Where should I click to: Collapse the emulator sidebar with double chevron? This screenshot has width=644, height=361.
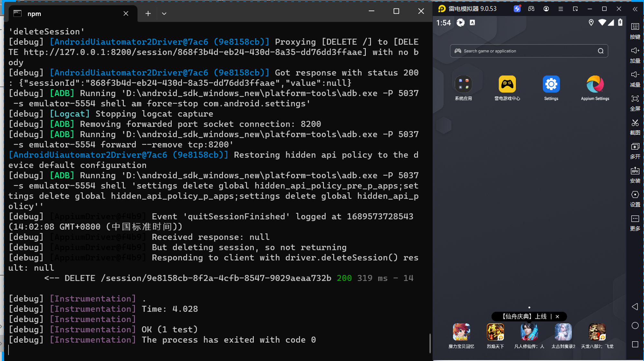[x=635, y=9]
